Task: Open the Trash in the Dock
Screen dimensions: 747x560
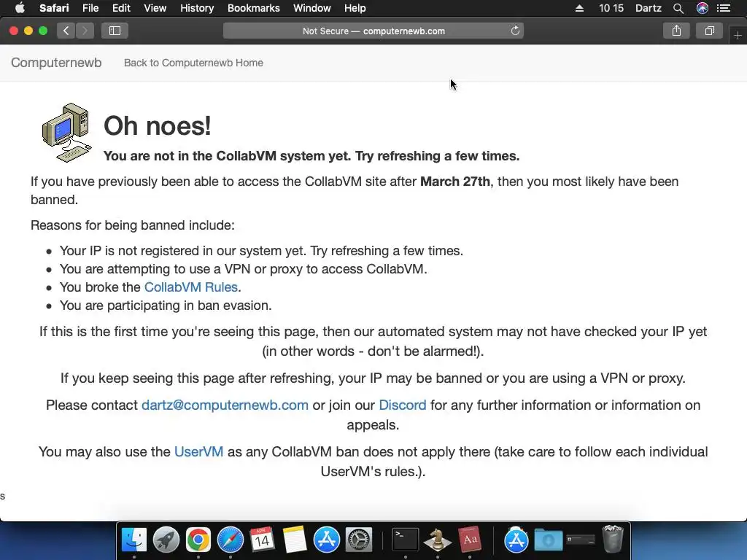Action: [x=612, y=539]
